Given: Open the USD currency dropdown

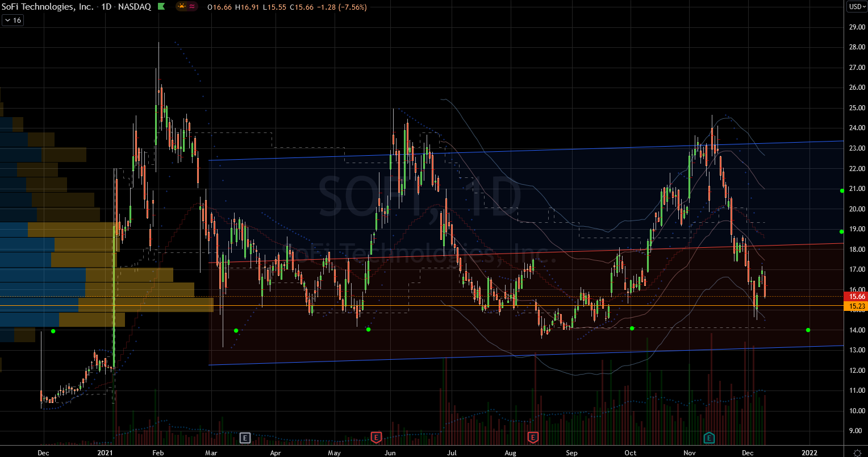Looking at the screenshot, I should click(856, 7).
